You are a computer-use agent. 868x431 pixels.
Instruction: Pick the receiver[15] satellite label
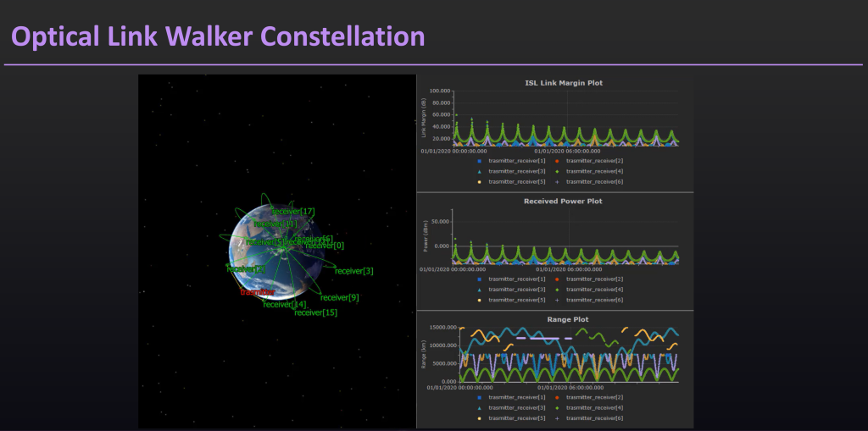pos(315,312)
